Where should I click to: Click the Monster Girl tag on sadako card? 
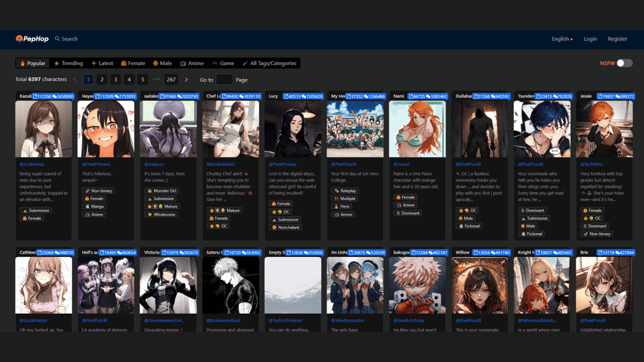coord(161,191)
